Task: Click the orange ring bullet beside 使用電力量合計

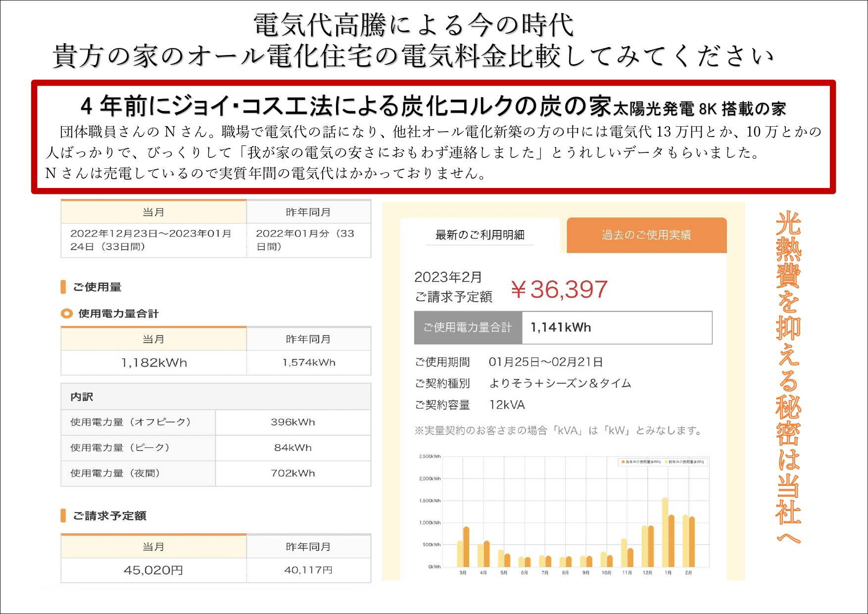Action: coord(66,313)
